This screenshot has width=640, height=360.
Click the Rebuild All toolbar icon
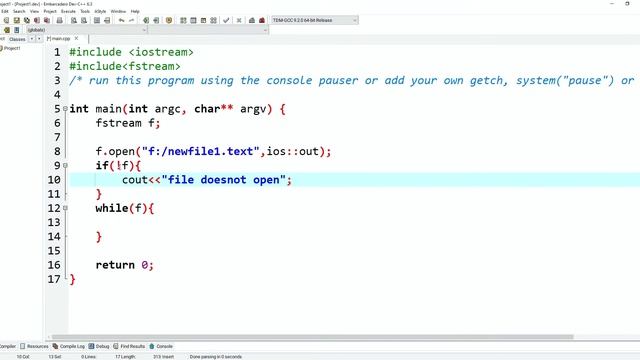(x=213, y=20)
